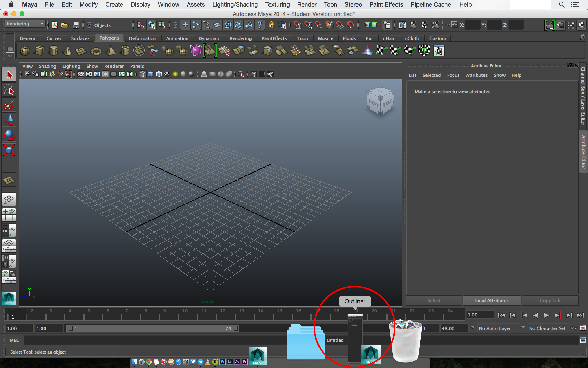
Task: Toggle MEL command line language label
Action: click(x=14, y=340)
